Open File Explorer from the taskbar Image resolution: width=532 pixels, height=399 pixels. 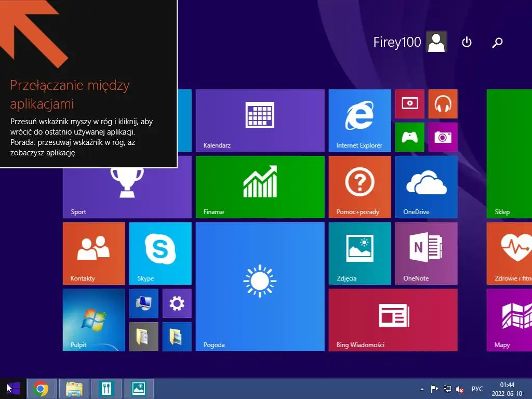coord(74,389)
